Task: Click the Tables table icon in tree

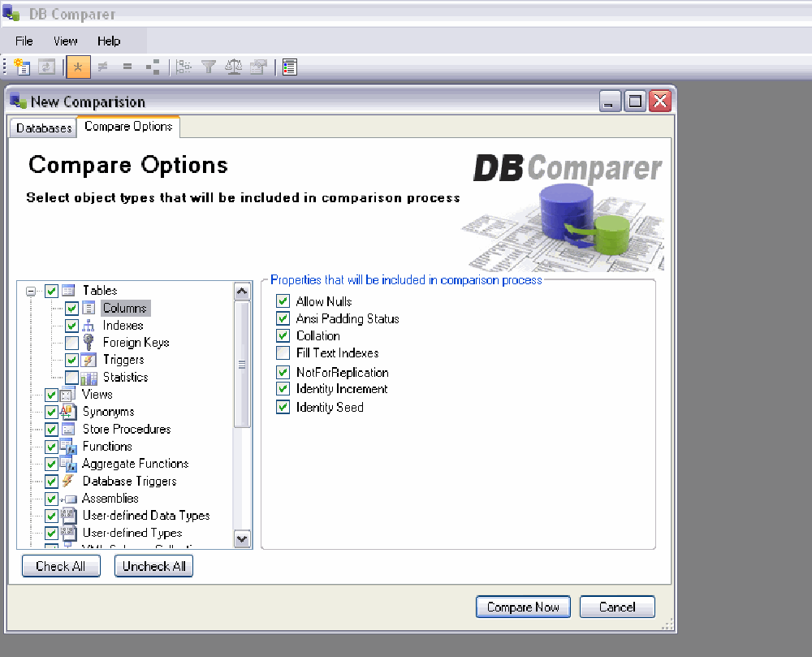Action: tap(68, 291)
